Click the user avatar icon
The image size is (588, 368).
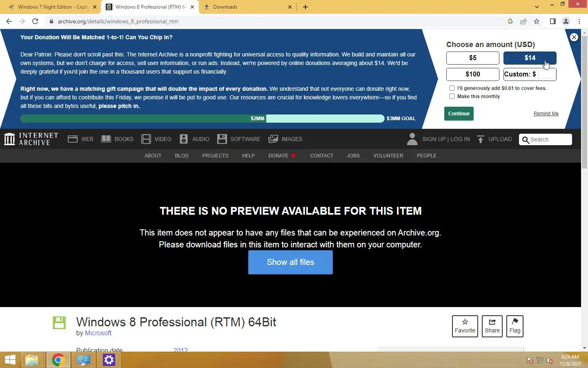point(412,139)
